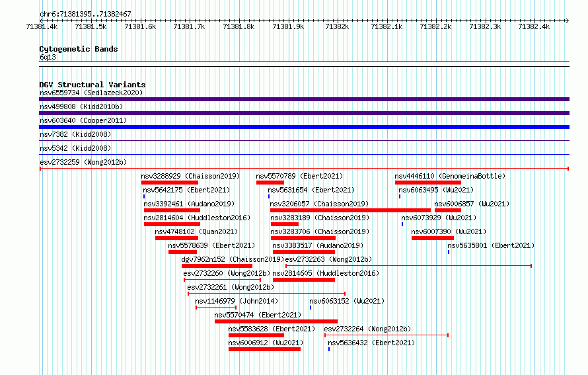The image size is (588, 375).
Task: Open esv2732259 (Wong2012b) variant
Action: [x=83, y=162]
